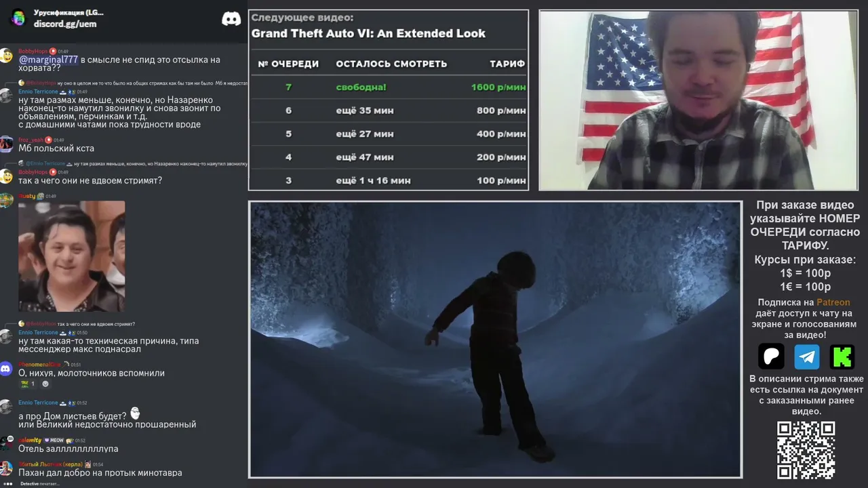The width and height of the screenshot is (868, 488).
Task: Click BobbyHops avatar beside the @marginal777 message
Action: click(6, 56)
